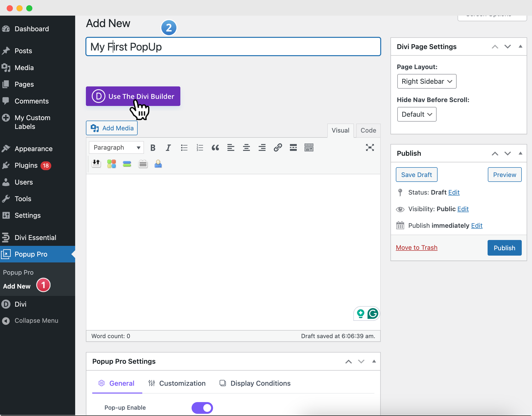
Task: Click the download-arrows shortcode icon
Action: tap(96, 164)
